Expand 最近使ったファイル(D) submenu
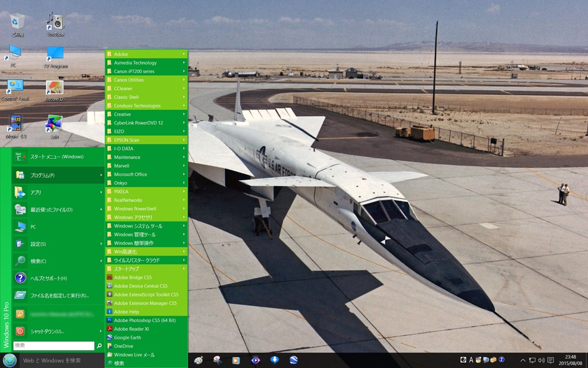Viewport: 588px width, 368px height. (x=58, y=209)
